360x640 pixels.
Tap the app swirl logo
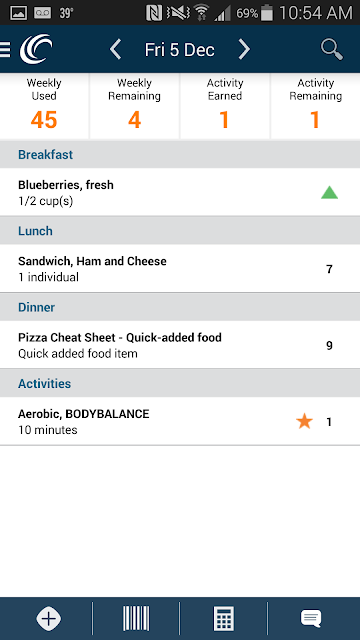coord(36,49)
